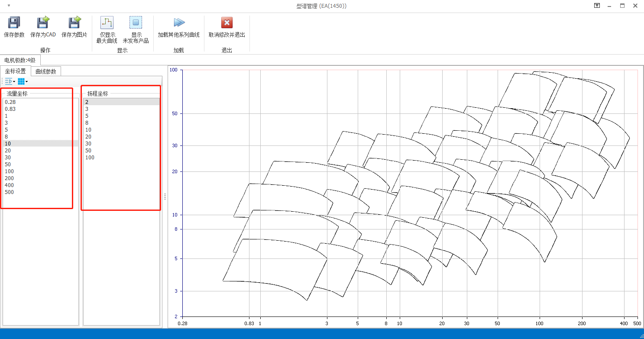Click 保存为CAD export icon
This screenshot has width=644, height=339.
(43, 23)
